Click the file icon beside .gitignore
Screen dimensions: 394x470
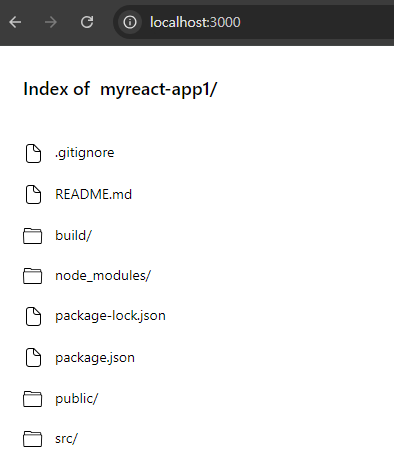[33, 153]
